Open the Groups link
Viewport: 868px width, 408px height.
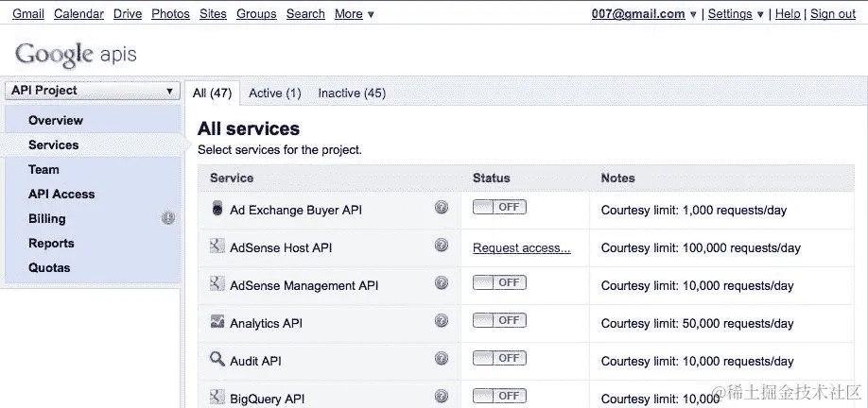point(256,14)
